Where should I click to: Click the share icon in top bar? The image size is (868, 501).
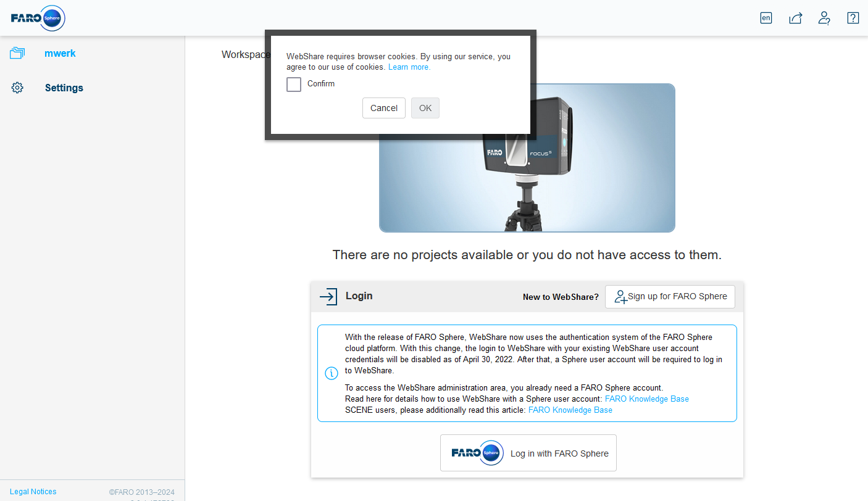coord(795,18)
